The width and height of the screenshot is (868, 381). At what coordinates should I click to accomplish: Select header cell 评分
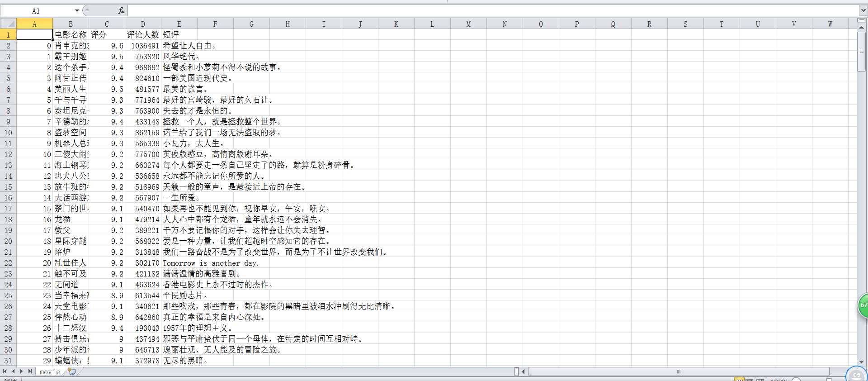pos(107,35)
